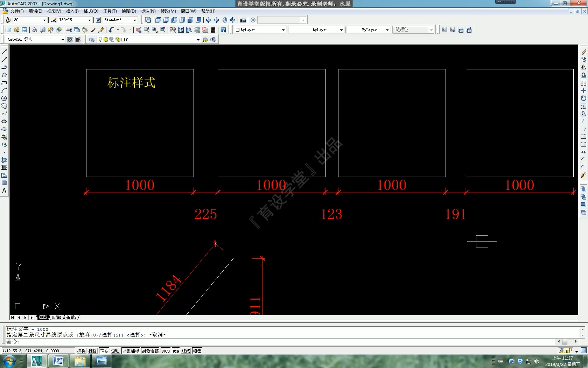Viewport: 588px width, 368px height.
Task: Select the Trim tool
Action: 583,121
